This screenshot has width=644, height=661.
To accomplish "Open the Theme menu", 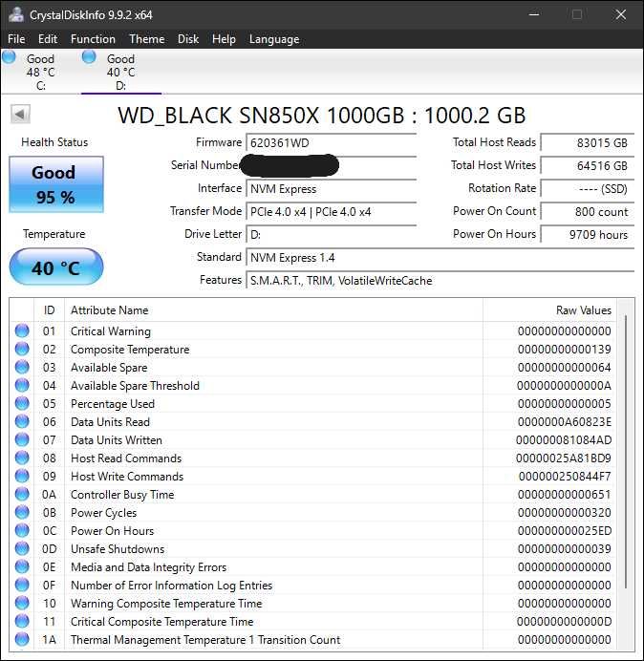I will point(147,39).
